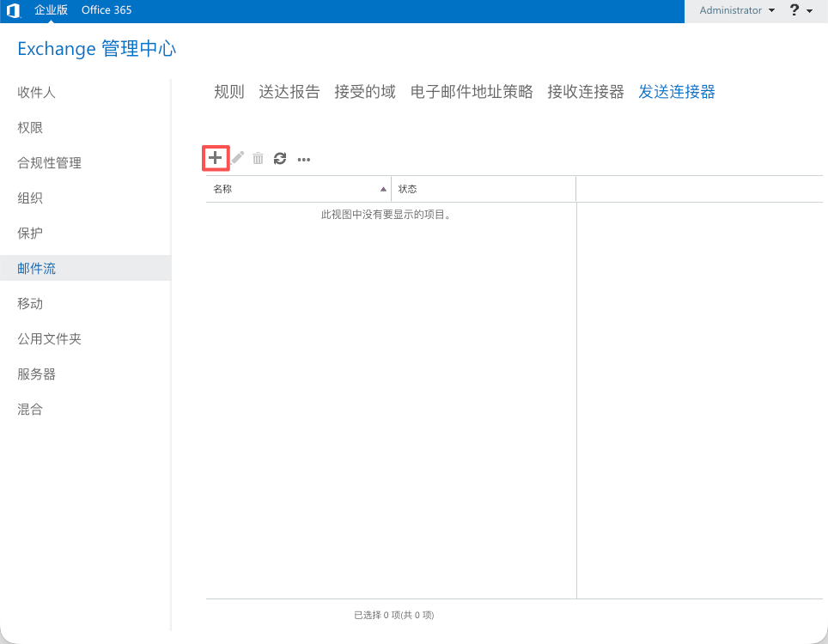Click the add (+) icon to create a send connector
This screenshot has height=644, width=828.
[215, 158]
